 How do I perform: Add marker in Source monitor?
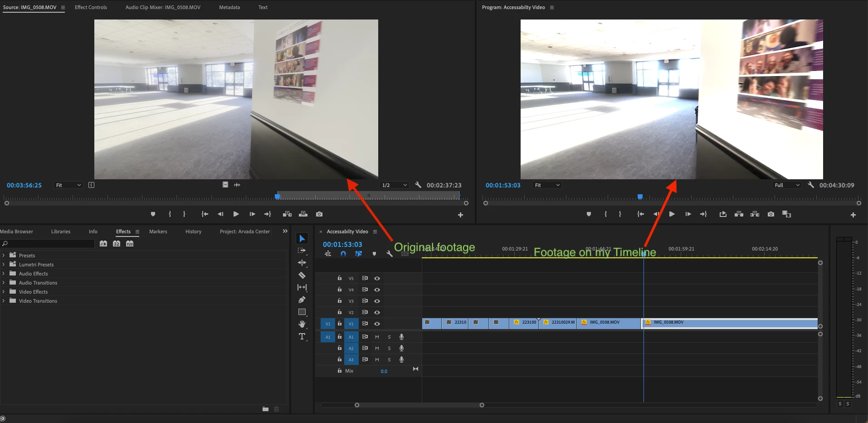tap(153, 214)
